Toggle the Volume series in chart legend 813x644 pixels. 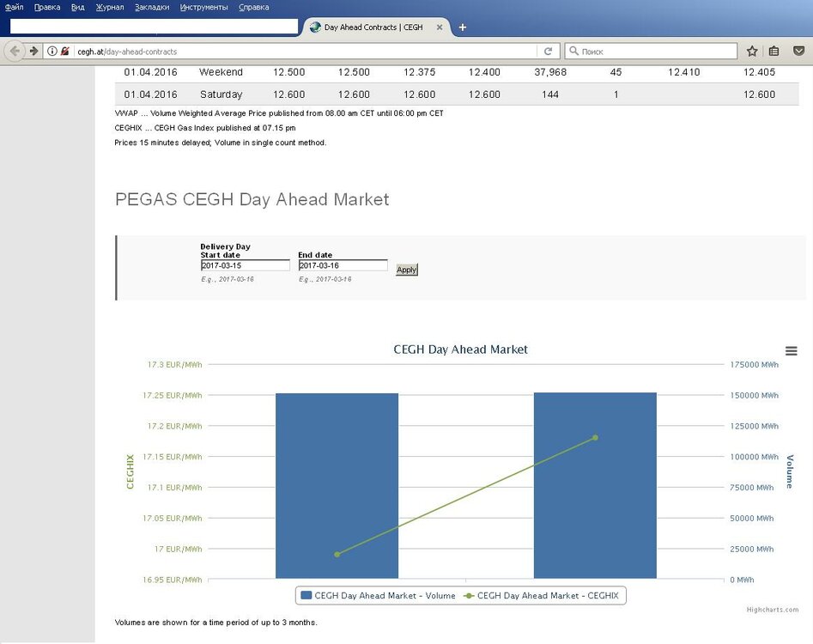378,595
